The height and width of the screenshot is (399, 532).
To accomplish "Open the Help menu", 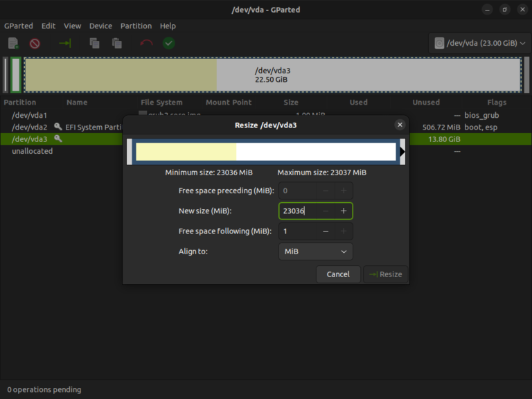I will coord(168,26).
